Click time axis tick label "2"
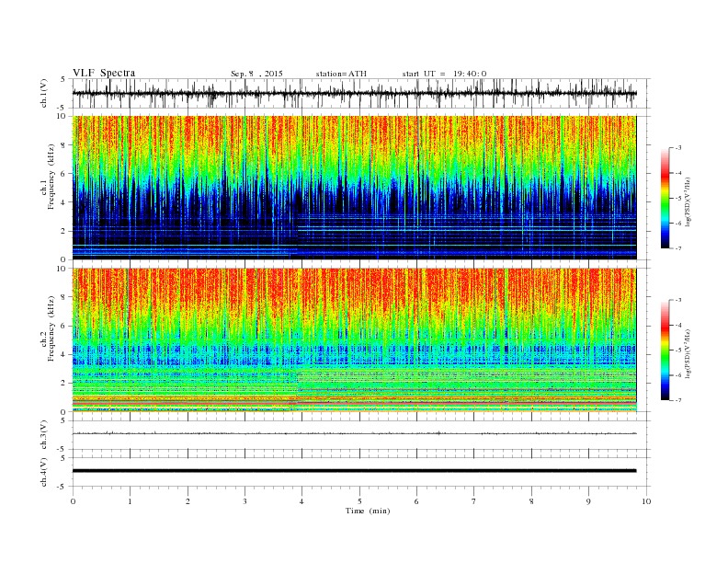 [188, 501]
